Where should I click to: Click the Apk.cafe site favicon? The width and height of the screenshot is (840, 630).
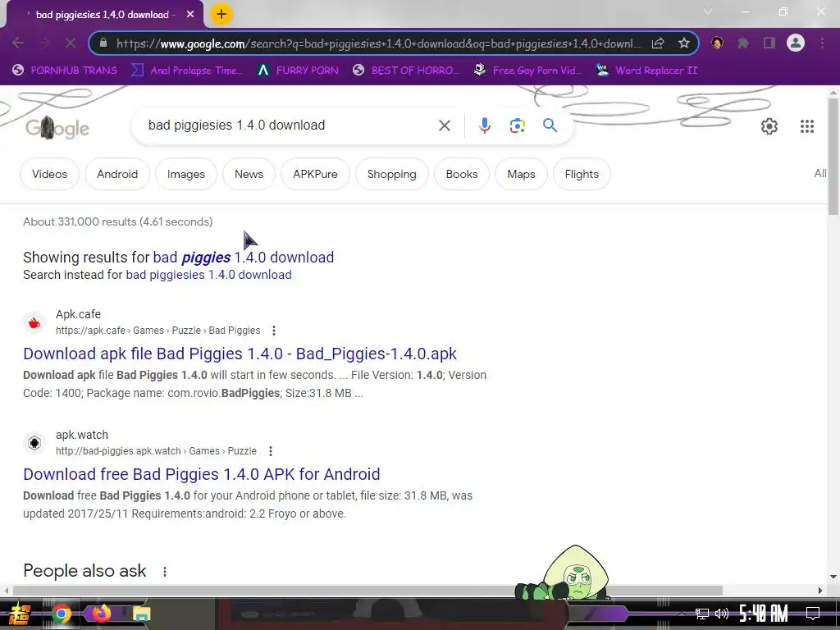34,322
